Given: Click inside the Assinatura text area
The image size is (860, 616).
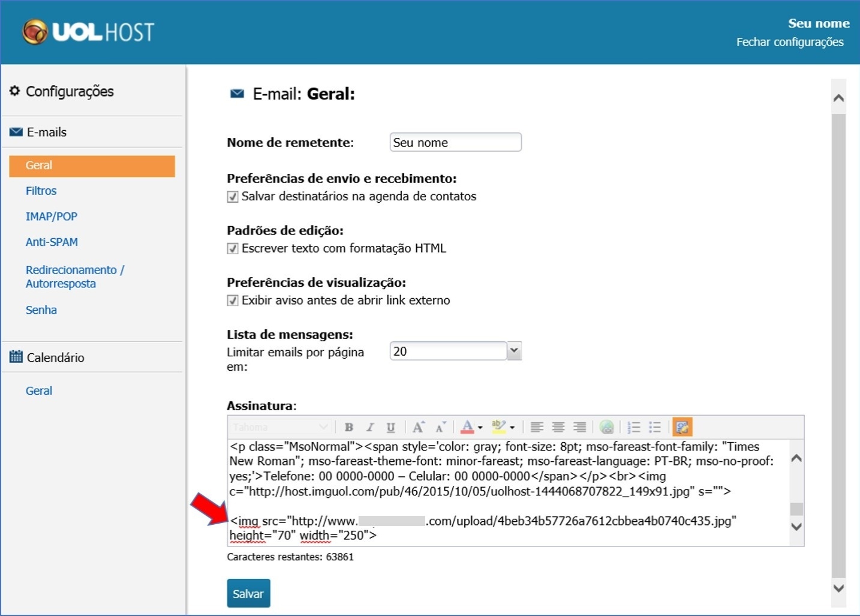Looking at the screenshot, I should [508, 492].
